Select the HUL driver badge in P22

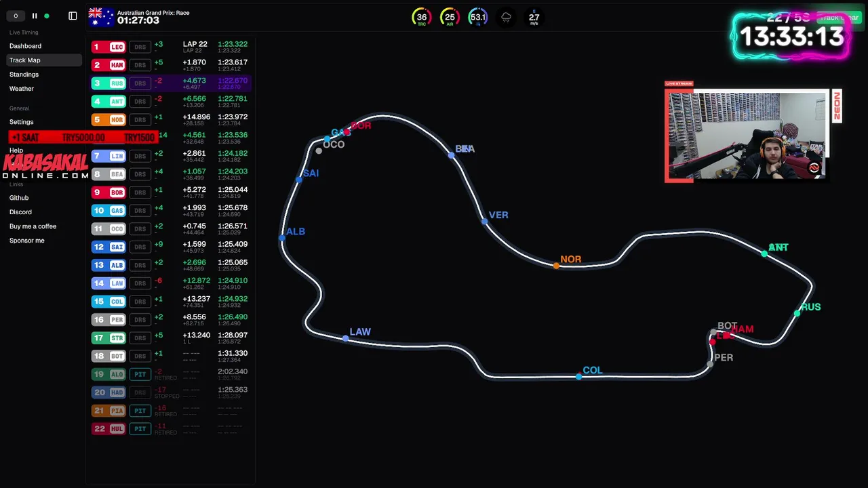click(108, 428)
